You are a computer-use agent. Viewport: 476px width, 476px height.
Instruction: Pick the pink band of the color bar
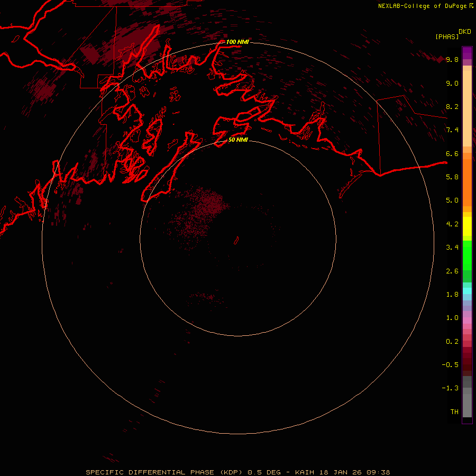pos(467,321)
